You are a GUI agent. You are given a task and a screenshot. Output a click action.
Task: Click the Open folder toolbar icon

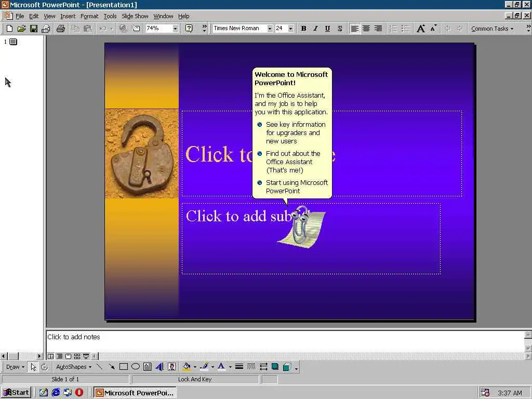21,29
